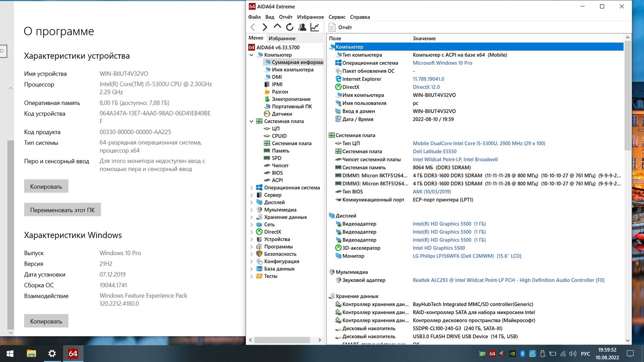Image resolution: width=644 pixels, height=362 pixels.
Task: Open the AMI (10/03/2019) BIOS link
Action: (432, 192)
